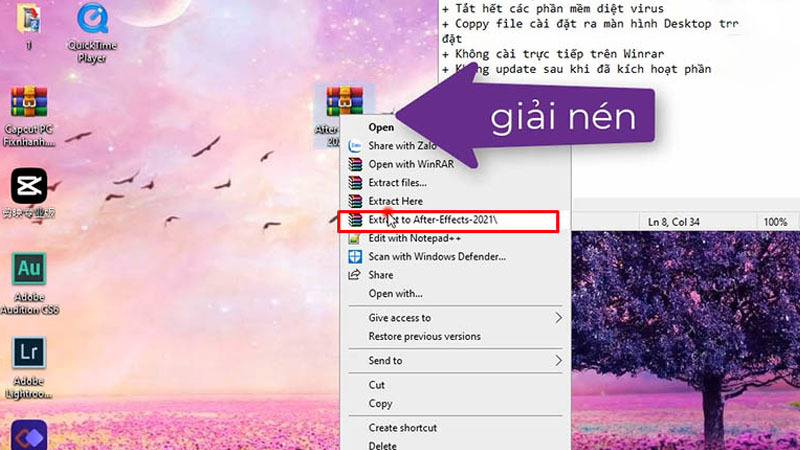This screenshot has height=450, width=800.
Task: Choose Share with Zalo
Action: coord(402,146)
